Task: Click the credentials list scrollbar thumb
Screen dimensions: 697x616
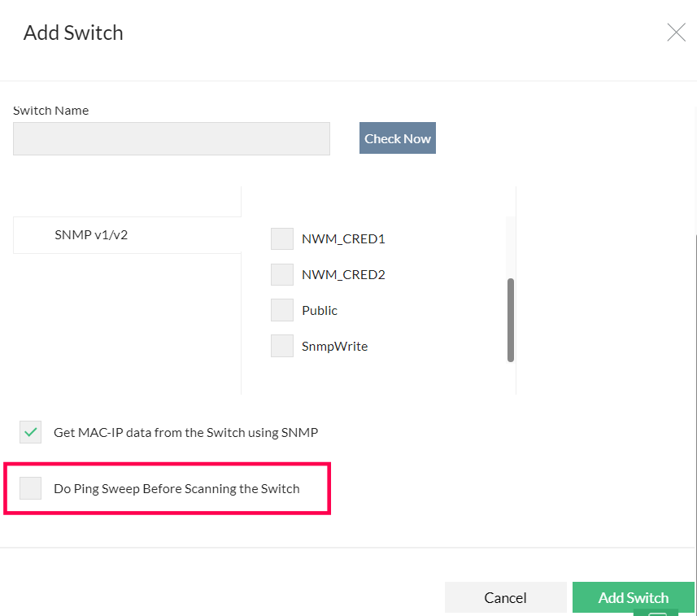Action: pos(510,319)
